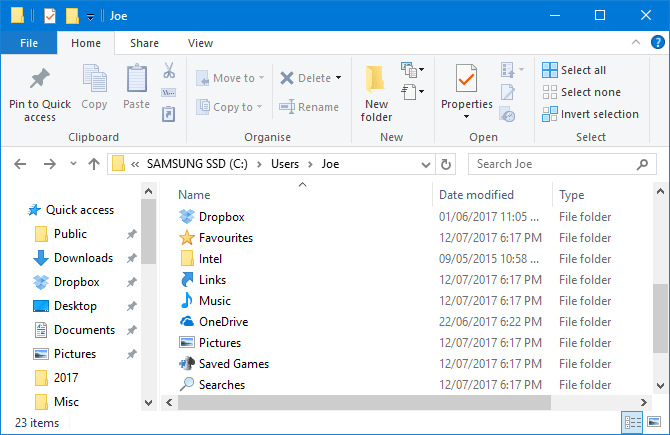Click scroll down arrow in navigation pane
This screenshot has width=670, height=435.
click(x=148, y=403)
